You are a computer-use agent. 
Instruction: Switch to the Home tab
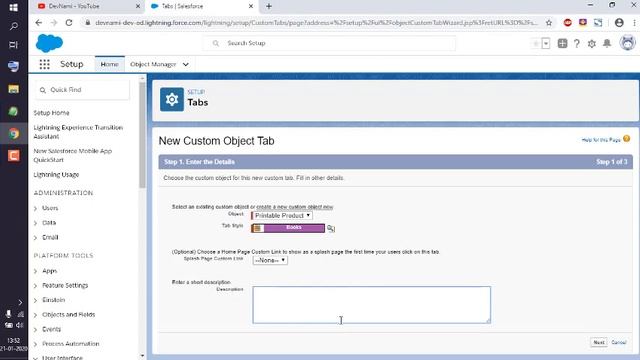click(109, 64)
